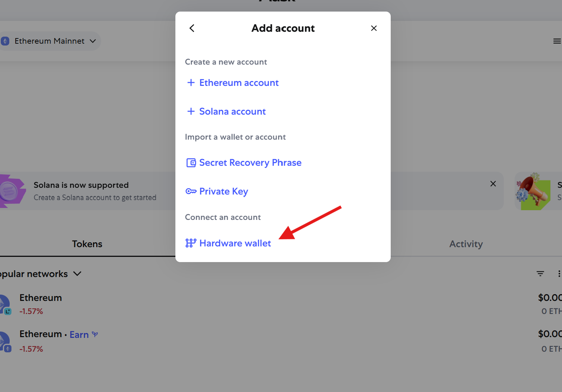The image size is (562, 392).
Task: Click the megaphone banner image
Action: (x=533, y=191)
